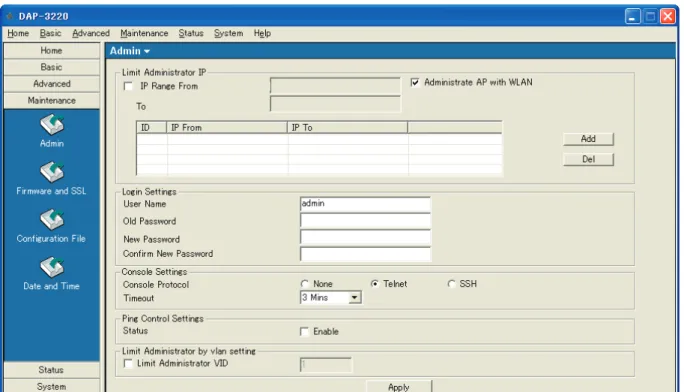Screen dimensions: 684x392
Task: Open the System menu in menu bar
Action: click(x=228, y=33)
